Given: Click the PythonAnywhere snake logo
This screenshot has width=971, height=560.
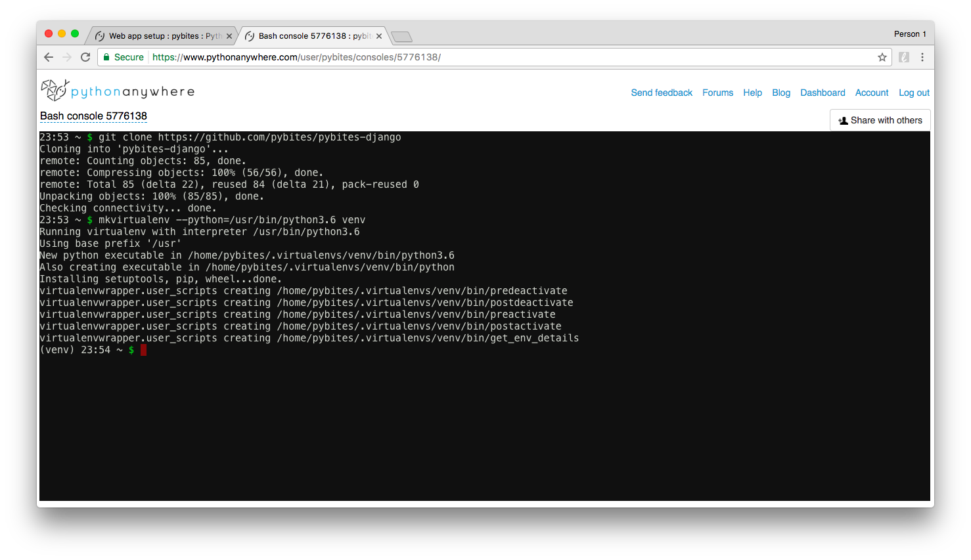Looking at the screenshot, I should click(x=55, y=89).
